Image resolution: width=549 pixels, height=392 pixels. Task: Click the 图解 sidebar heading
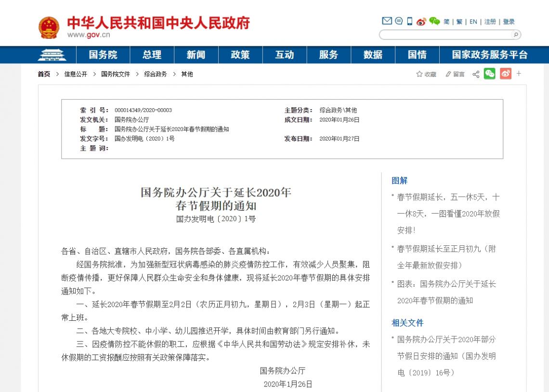click(x=400, y=180)
